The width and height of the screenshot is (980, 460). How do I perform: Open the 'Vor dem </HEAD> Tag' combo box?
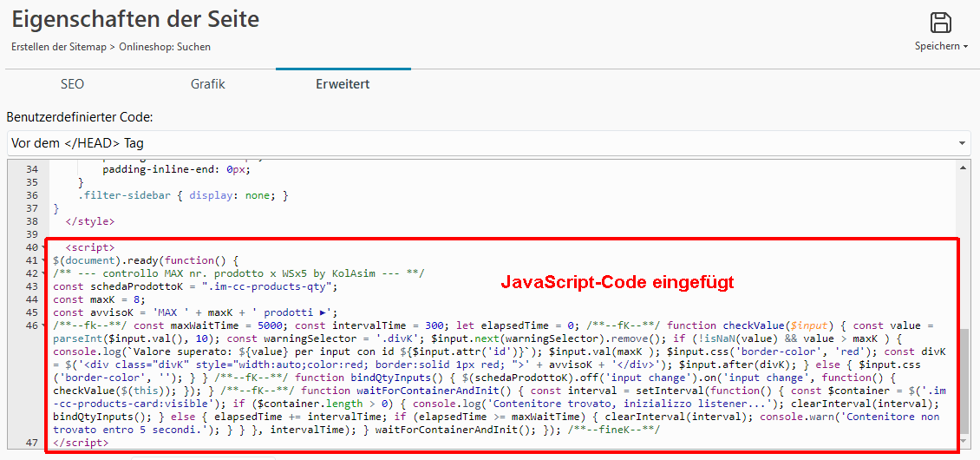[488, 142]
